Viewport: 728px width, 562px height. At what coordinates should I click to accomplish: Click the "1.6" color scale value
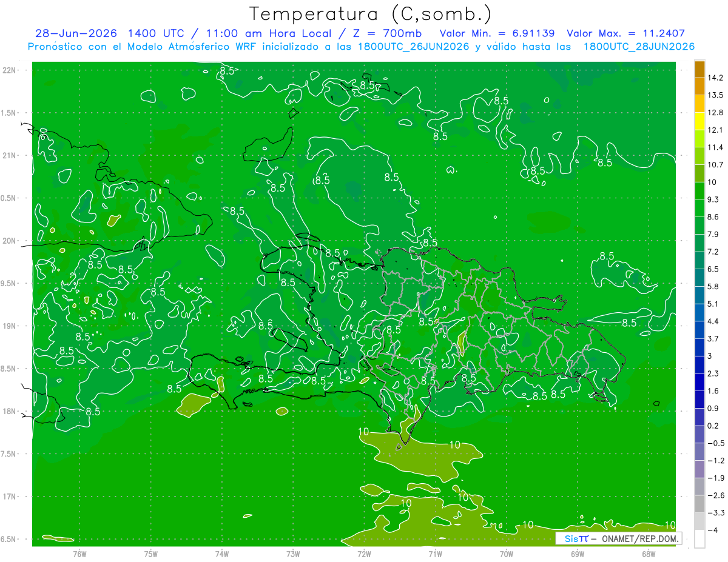click(x=713, y=391)
